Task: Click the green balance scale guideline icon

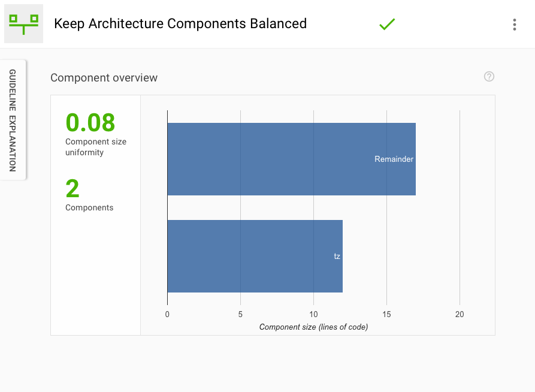Action: click(x=23, y=24)
